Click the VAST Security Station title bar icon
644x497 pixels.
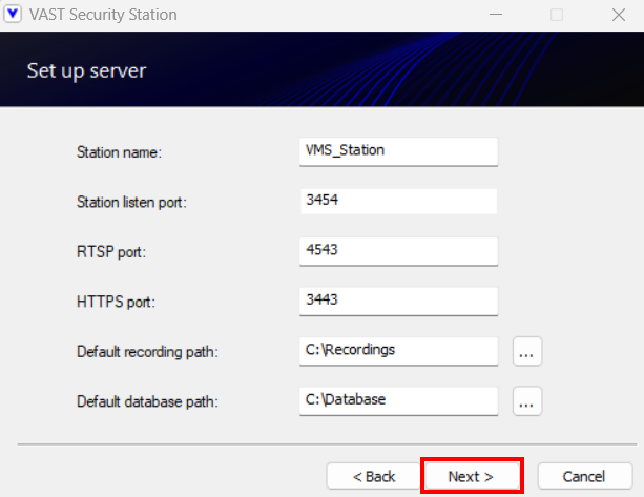[13, 14]
